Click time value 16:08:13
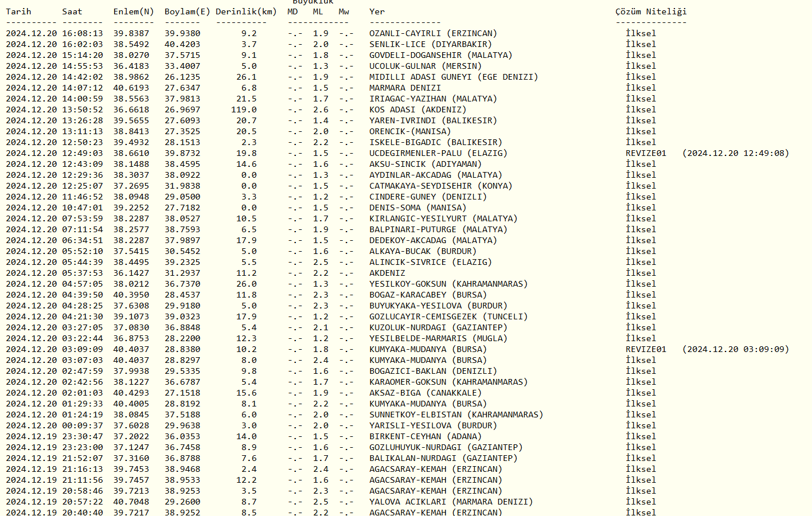Viewport: 812px width, 516px height. 83,33
